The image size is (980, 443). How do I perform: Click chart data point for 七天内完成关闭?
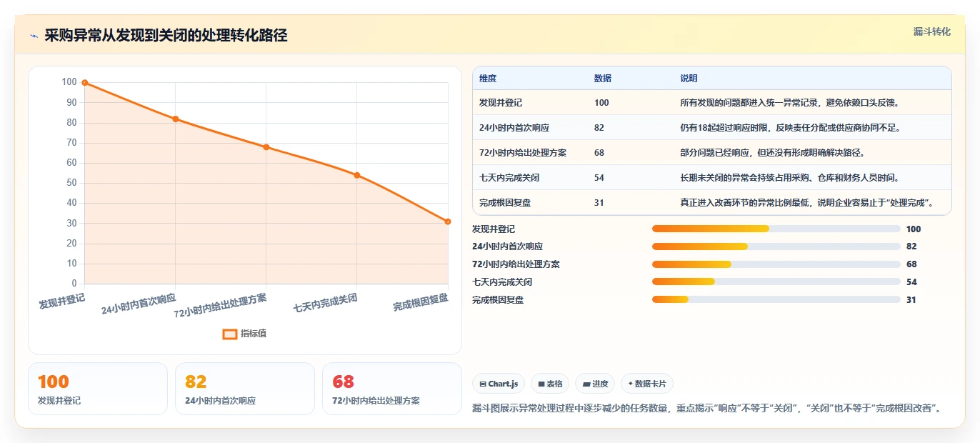pos(357,175)
